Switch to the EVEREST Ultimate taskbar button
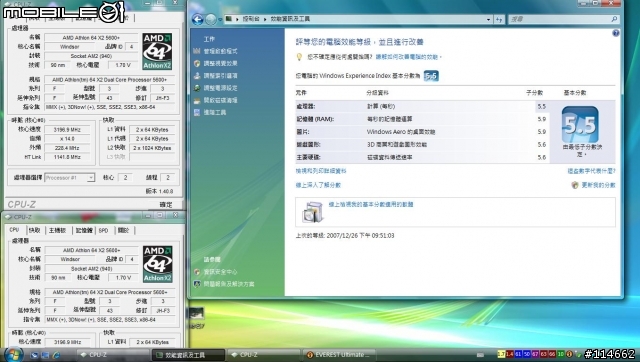Viewport: 640px width, 362px height. 339,355
